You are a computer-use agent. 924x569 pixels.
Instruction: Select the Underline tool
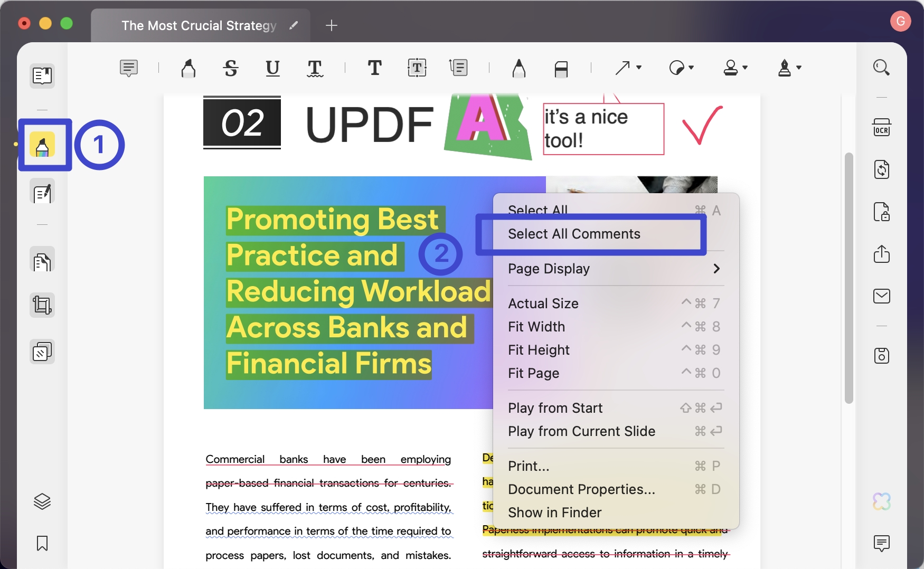point(272,68)
